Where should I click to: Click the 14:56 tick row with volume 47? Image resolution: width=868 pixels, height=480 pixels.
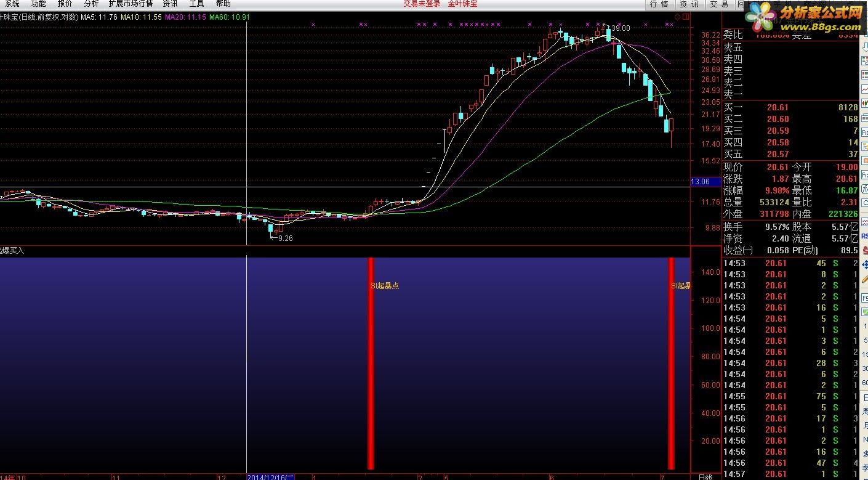tap(790, 463)
